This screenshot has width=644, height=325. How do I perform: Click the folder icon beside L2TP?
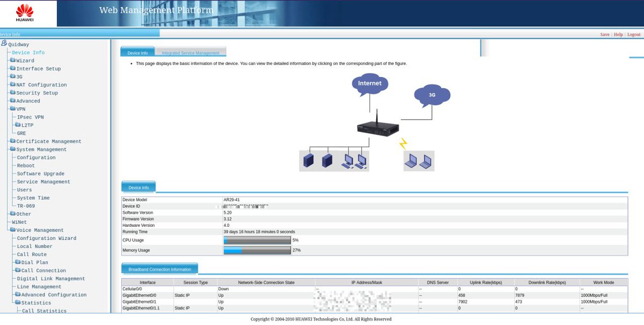pos(18,125)
